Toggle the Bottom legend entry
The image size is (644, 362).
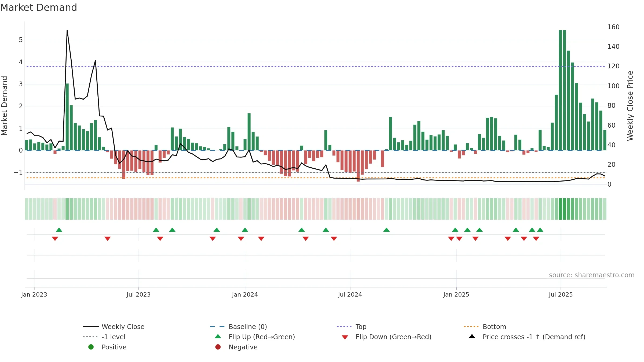[x=485, y=327]
